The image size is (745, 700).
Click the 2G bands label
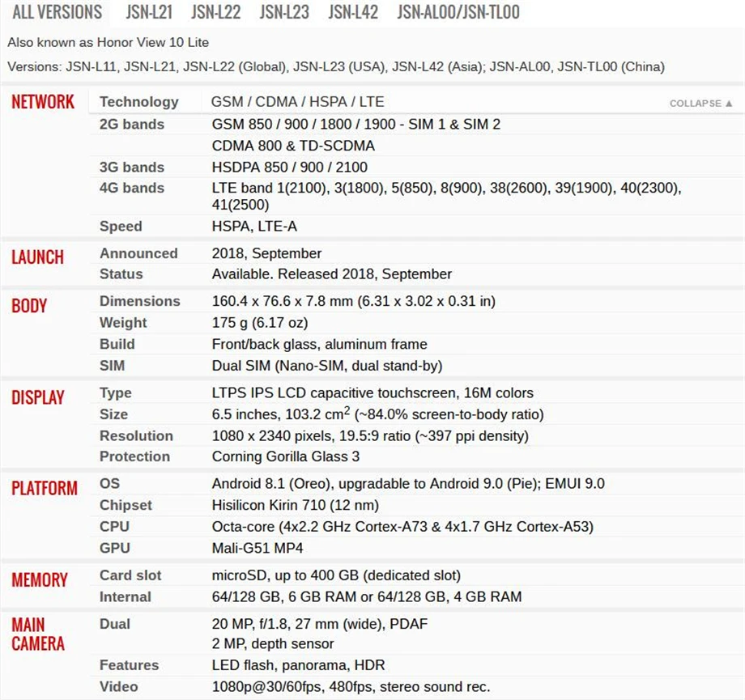pyautogui.click(x=132, y=125)
